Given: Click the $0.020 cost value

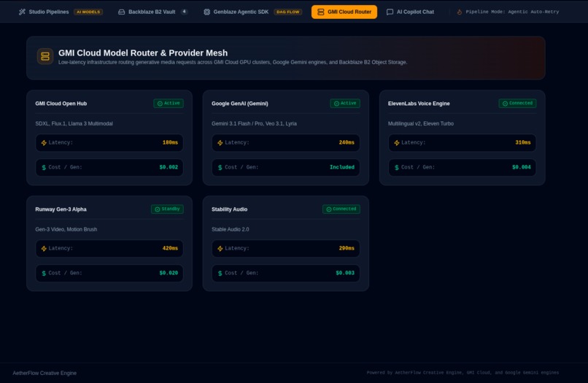Looking at the screenshot, I should pyautogui.click(x=169, y=273).
